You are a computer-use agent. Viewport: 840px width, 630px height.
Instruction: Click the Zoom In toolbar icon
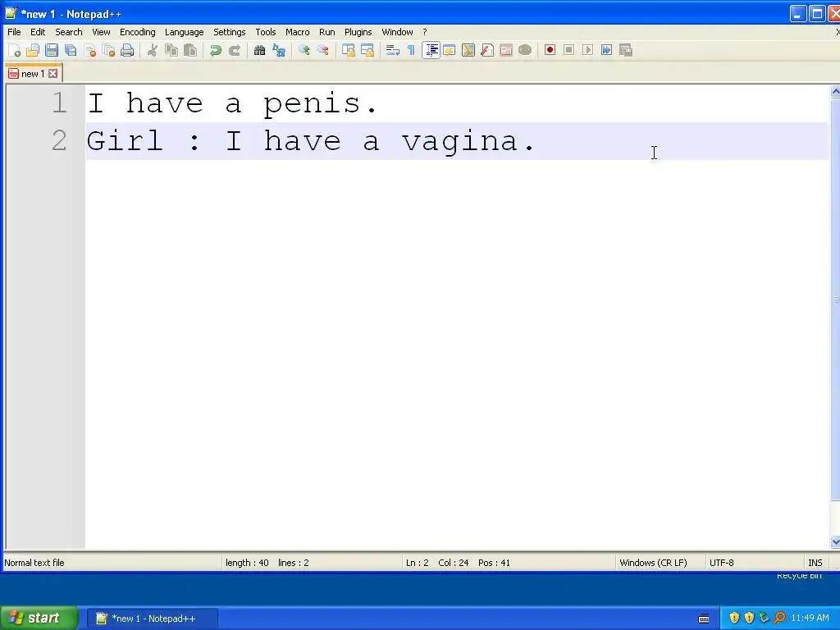click(x=304, y=50)
